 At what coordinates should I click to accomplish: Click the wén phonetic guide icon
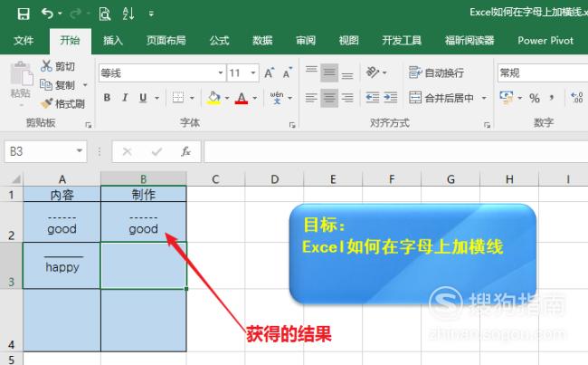pos(277,98)
